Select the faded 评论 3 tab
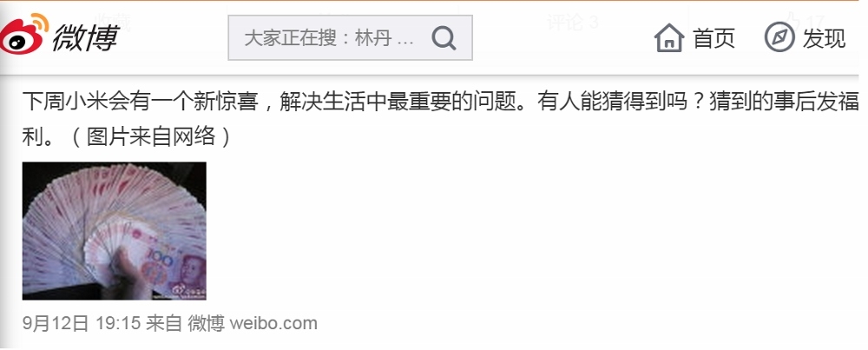 point(572,23)
